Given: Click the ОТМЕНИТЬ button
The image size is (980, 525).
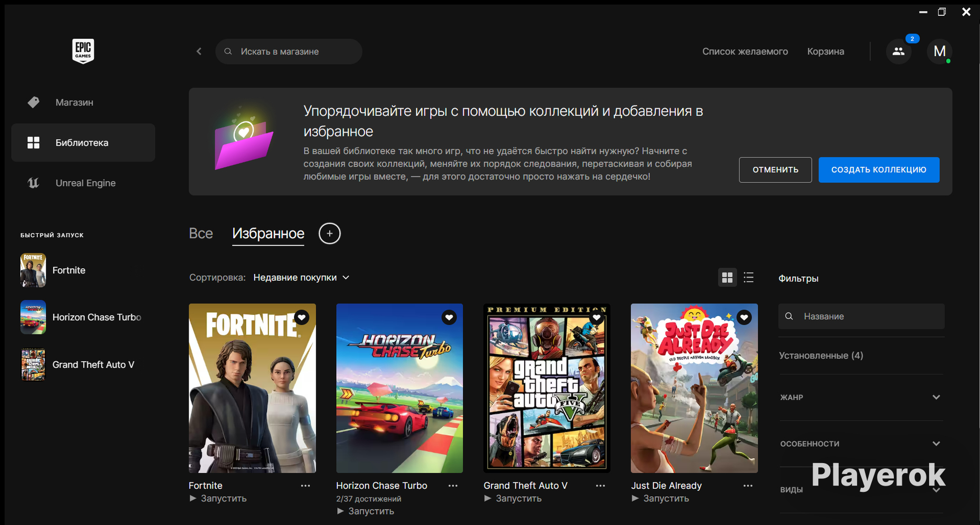Looking at the screenshot, I should tap(775, 170).
